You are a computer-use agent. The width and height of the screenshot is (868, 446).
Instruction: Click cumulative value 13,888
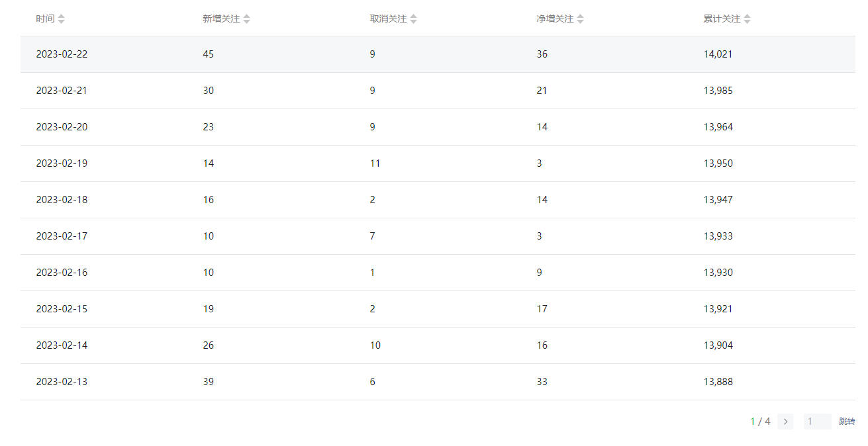tap(718, 382)
